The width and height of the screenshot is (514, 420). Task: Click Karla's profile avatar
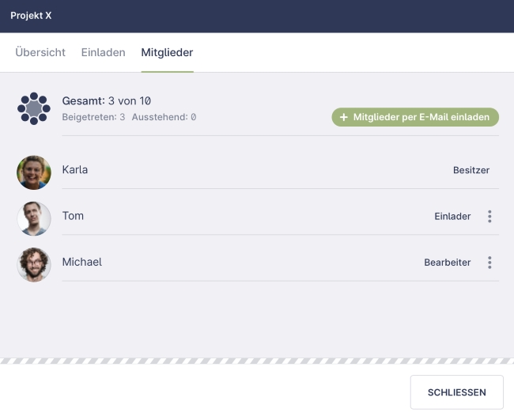pos(34,172)
